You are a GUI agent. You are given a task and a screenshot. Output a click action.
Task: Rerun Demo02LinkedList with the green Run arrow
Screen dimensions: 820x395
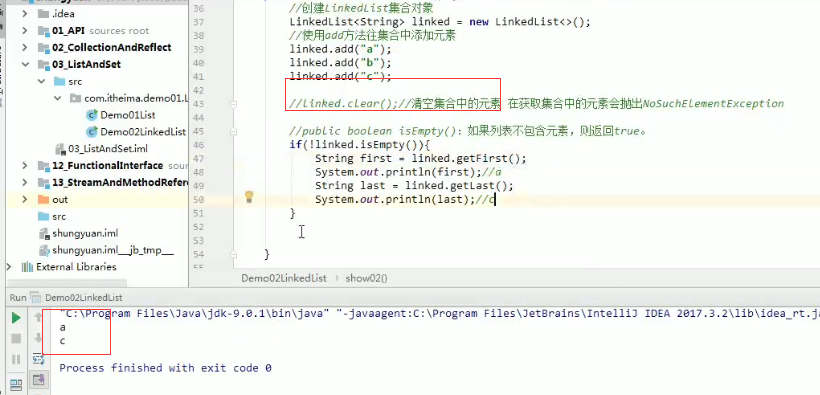(x=16, y=318)
